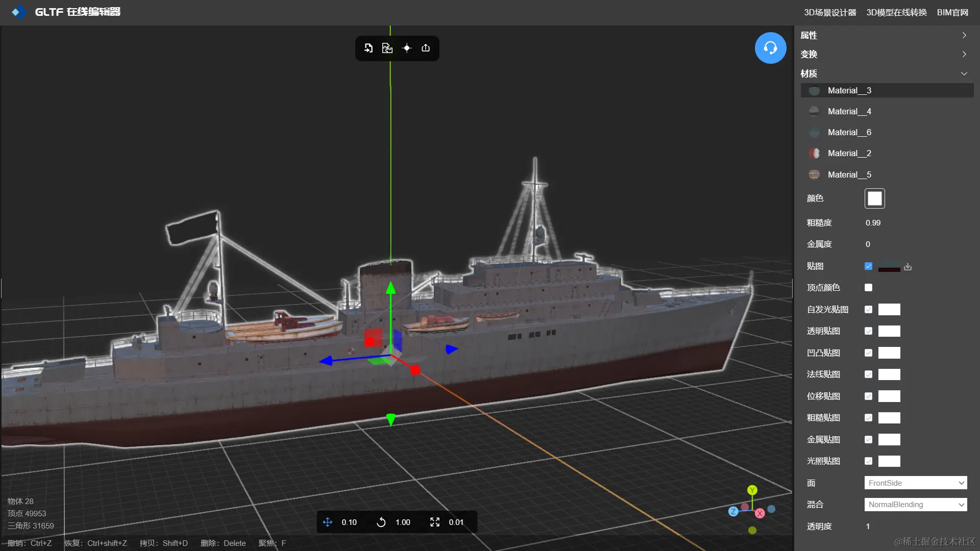Toggle the 法线贴图 normal map checkbox

pos(868,374)
